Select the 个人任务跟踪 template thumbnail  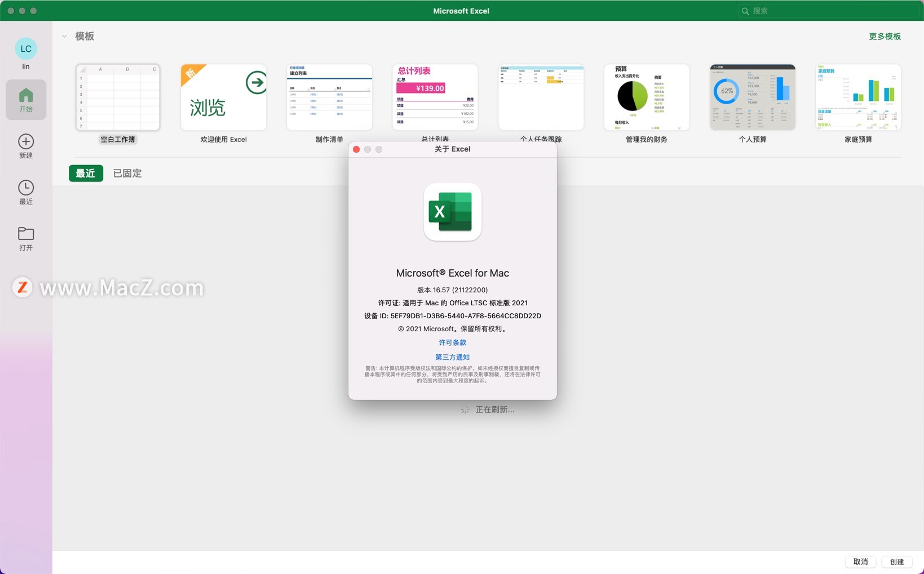(x=541, y=97)
